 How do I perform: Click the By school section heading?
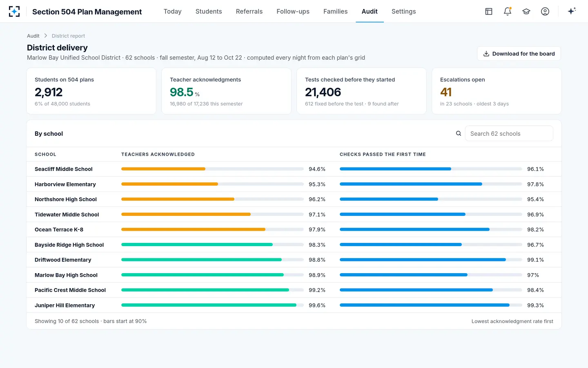pyautogui.click(x=49, y=134)
